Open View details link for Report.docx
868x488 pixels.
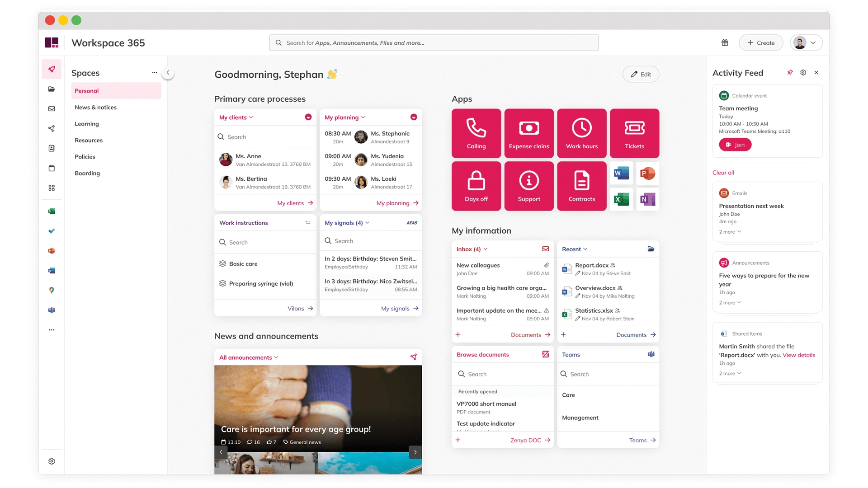pos(799,355)
